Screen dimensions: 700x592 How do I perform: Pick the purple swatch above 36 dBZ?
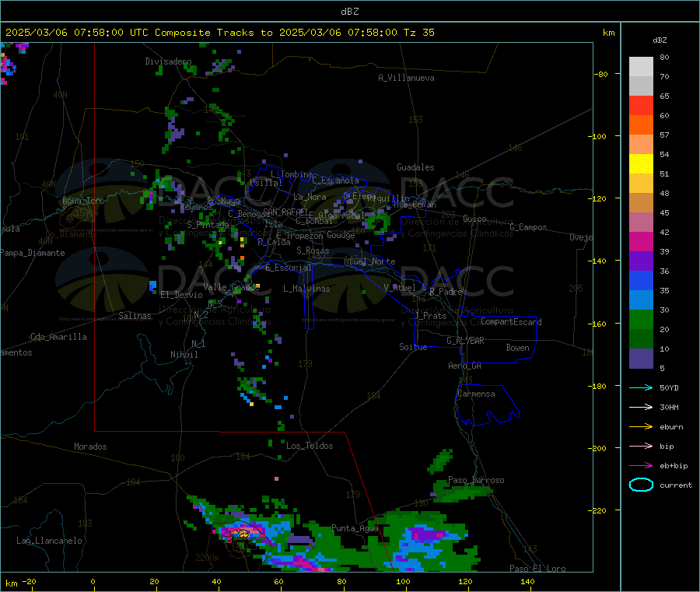click(641, 261)
